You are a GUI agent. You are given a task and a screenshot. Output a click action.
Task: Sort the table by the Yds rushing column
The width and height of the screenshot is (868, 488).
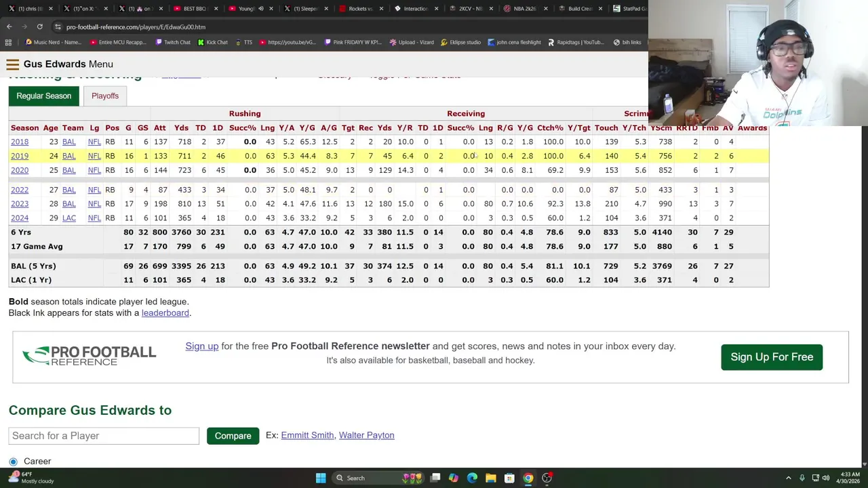pyautogui.click(x=181, y=128)
